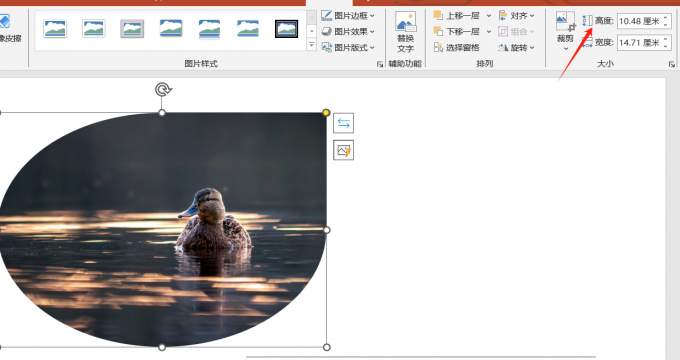Click Send Backward (下移一层)

pyautogui.click(x=457, y=32)
